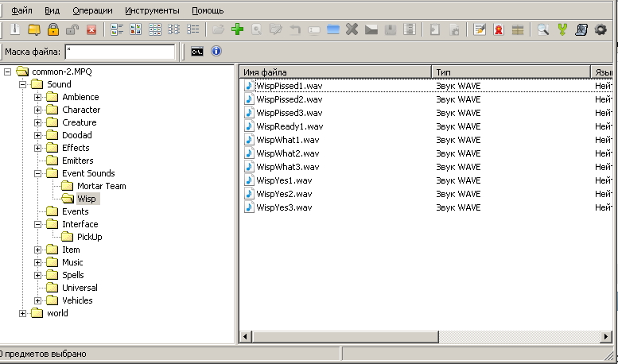
Task: Click the closed gold padlock icon
Action: pyautogui.click(x=53, y=29)
